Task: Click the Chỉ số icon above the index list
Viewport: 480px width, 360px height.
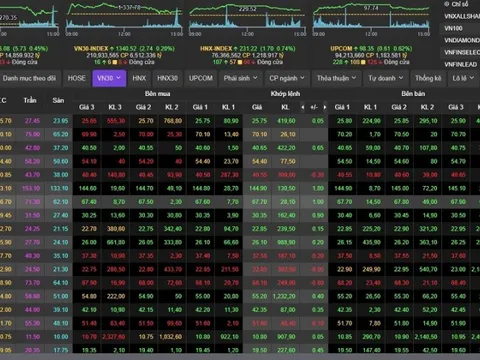Action: point(447,4)
